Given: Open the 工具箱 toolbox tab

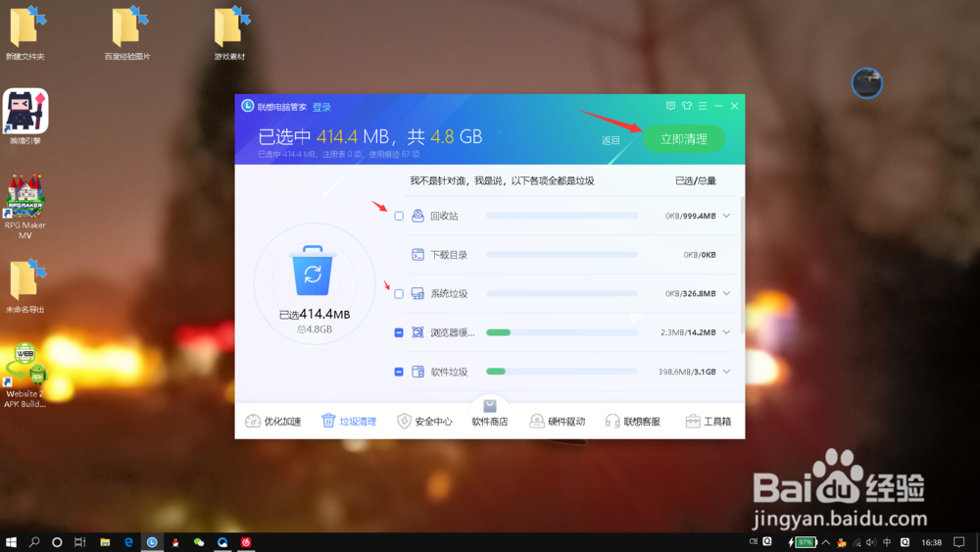Looking at the screenshot, I should coord(709,422).
